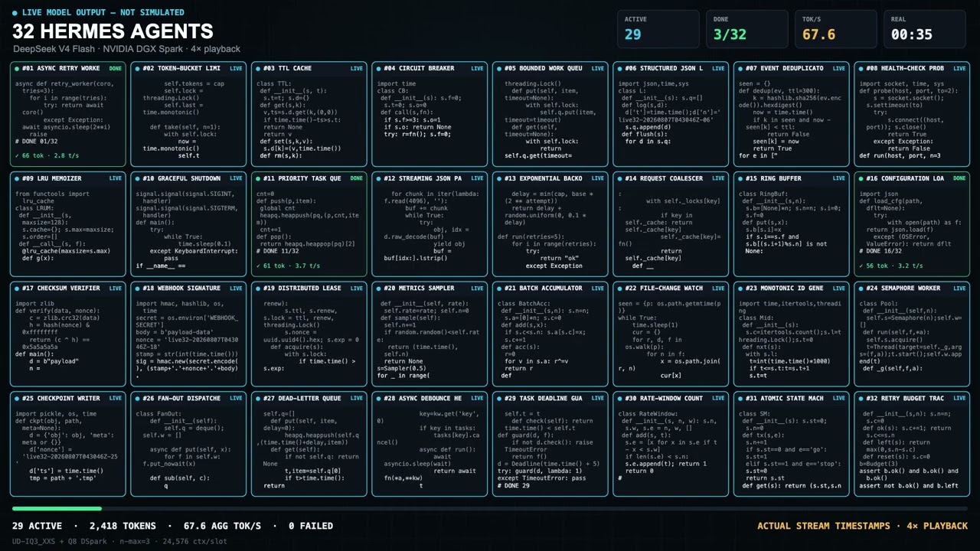Click the ACTUAL STREAM TIMESTAMPS 4× PLAYBACK label
980x551 pixels.
[862, 527]
